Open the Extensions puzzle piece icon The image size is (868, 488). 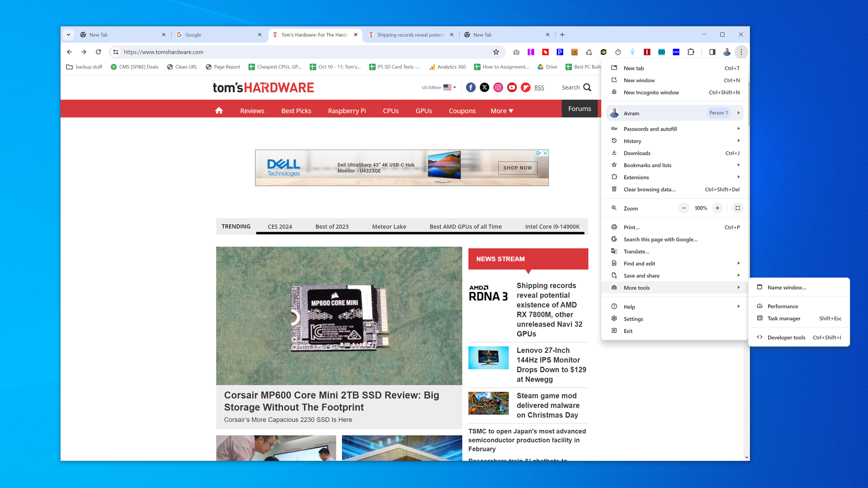pyautogui.click(x=690, y=52)
